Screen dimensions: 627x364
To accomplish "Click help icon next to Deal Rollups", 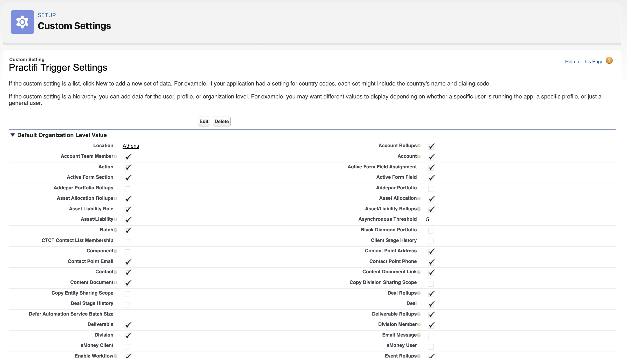I will [x=419, y=293].
